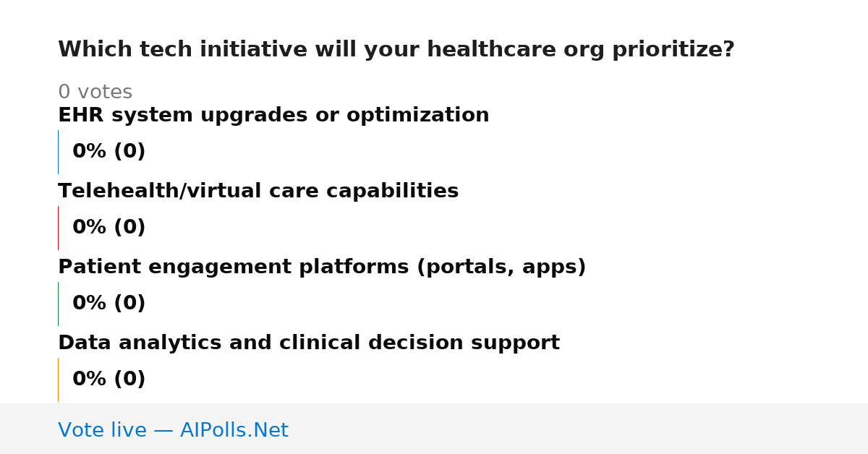Screen dimensions: 868x454
Task: Click '(portals, apps)' text in third option
Action: [501, 267]
